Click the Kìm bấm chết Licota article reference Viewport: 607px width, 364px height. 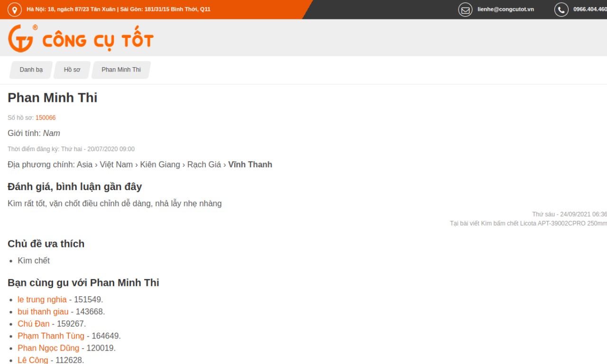(528, 223)
